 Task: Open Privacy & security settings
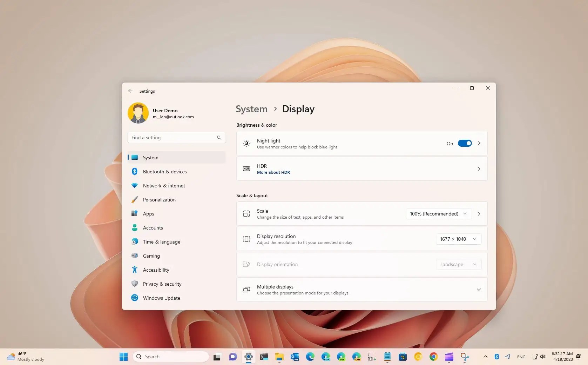(162, 284)
